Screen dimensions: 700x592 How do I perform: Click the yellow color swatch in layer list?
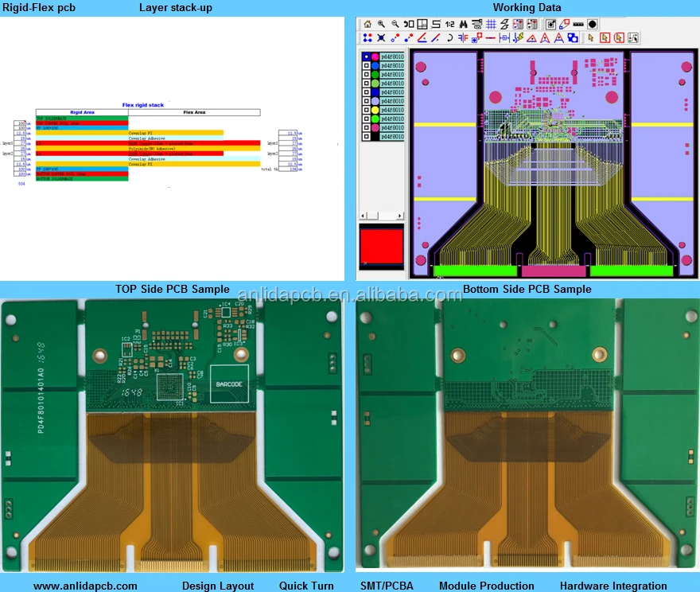(x=375, y=110)
